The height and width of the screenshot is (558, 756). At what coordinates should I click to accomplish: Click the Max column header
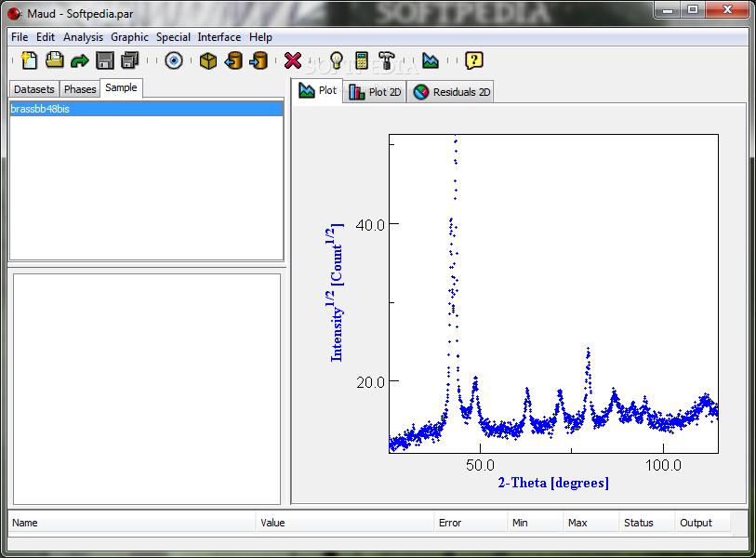[591, 523]
